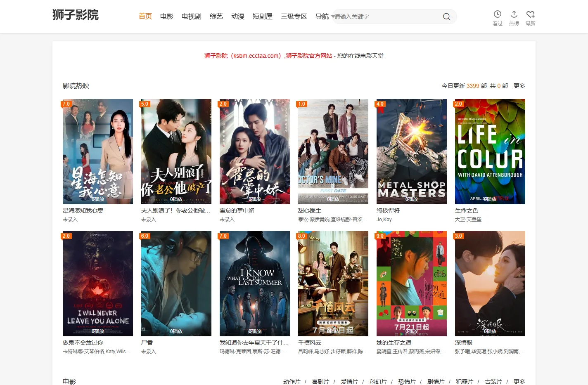Click the 终极悍将 title link

click(388, 210)
